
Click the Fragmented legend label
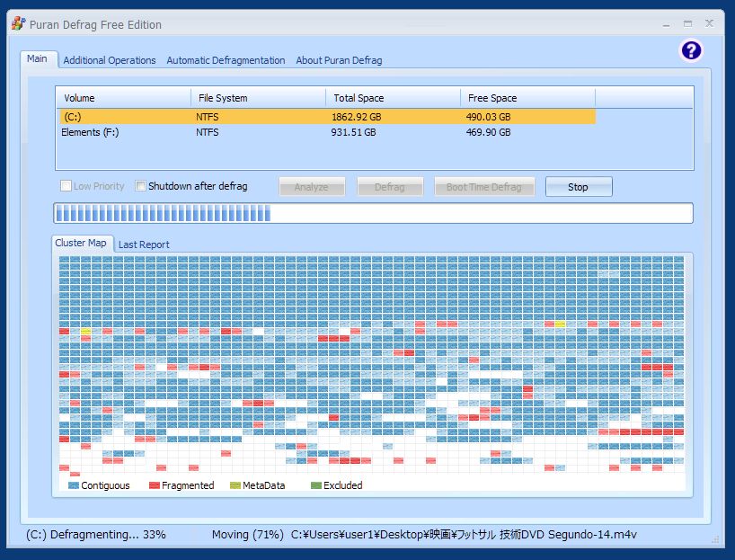coord(188,485)
